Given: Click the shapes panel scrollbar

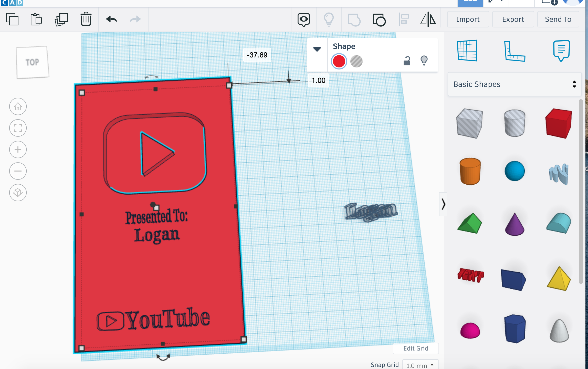Looking at the screenshot, I should (x=580, y=192).
